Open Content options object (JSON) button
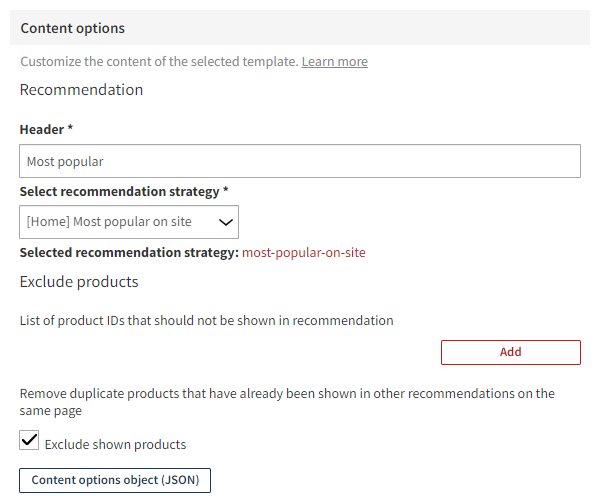This screenshot has height=503, width=600. click(115, 480)
